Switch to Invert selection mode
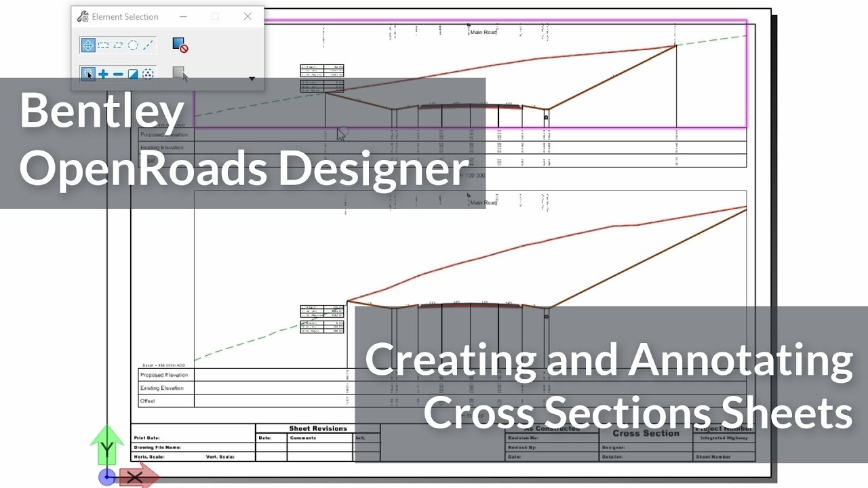Screen dimensions: 868x488 (133, 74)
